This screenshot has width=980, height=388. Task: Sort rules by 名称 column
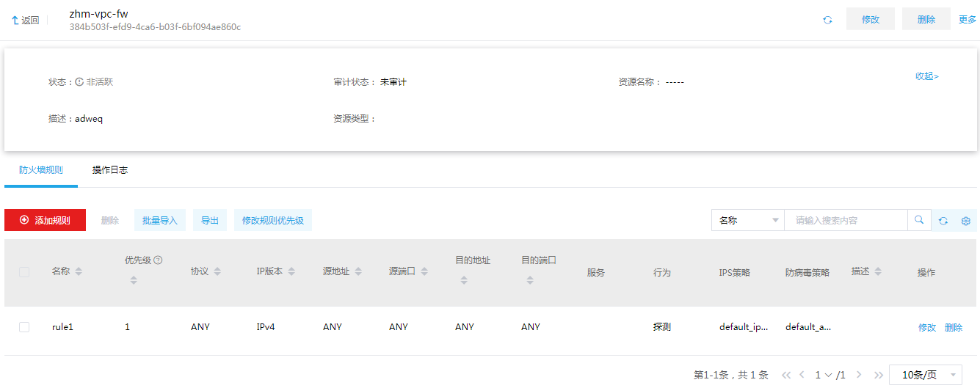tap(79, 272)
